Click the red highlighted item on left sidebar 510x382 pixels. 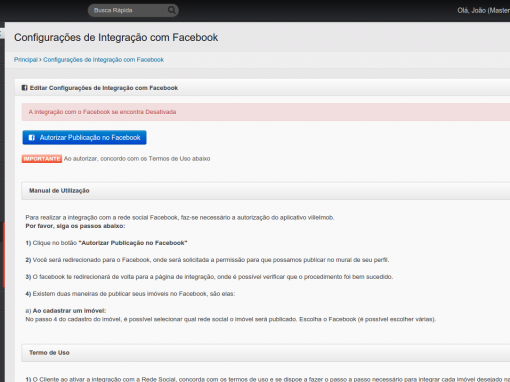point(3,255)
